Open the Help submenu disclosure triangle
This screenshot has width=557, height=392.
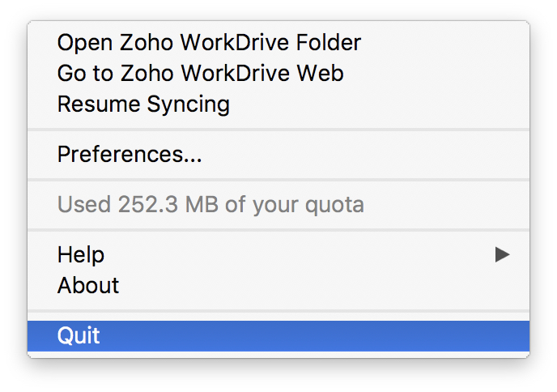click(x=502, y=254)
